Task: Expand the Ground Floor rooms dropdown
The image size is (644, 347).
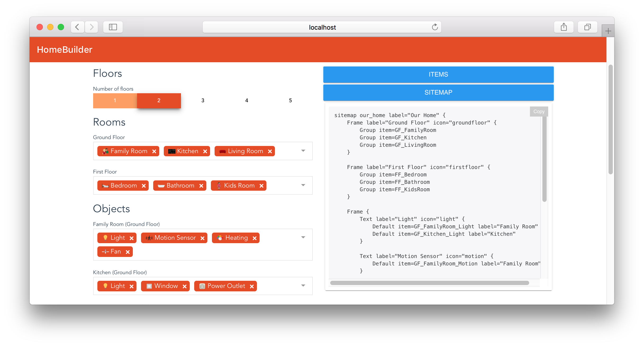Action: 303,151
